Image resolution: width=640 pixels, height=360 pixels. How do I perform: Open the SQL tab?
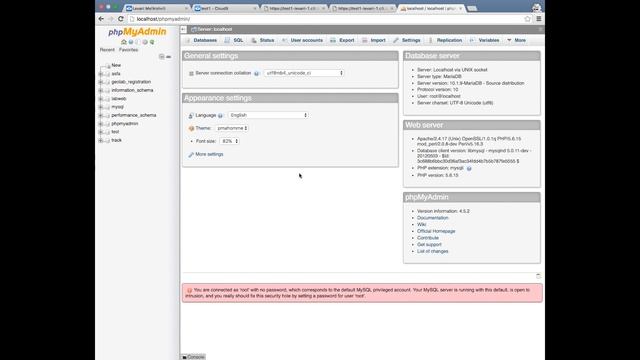tap(234, 40)
